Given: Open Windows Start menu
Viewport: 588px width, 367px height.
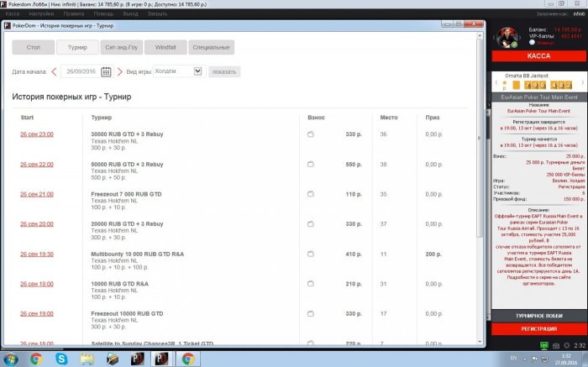Looking at the screenshot, I should (x=10, y=359).
